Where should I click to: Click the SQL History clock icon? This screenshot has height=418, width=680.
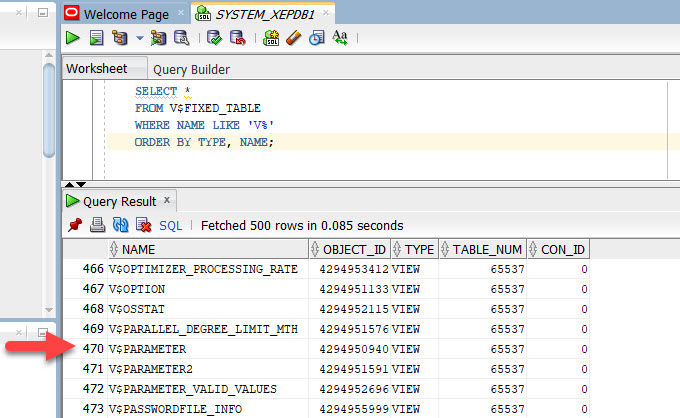[x=317, y=38]
